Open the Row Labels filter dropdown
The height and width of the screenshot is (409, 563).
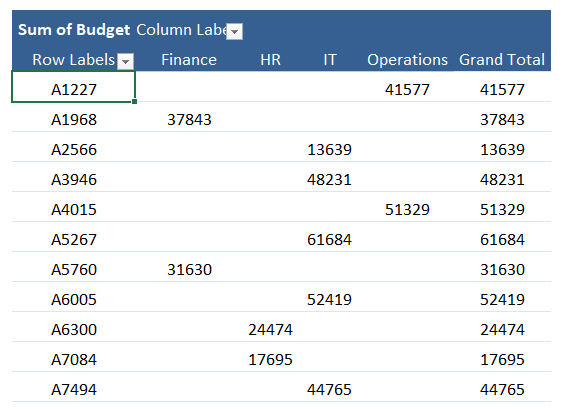click(x=125, y=61)
